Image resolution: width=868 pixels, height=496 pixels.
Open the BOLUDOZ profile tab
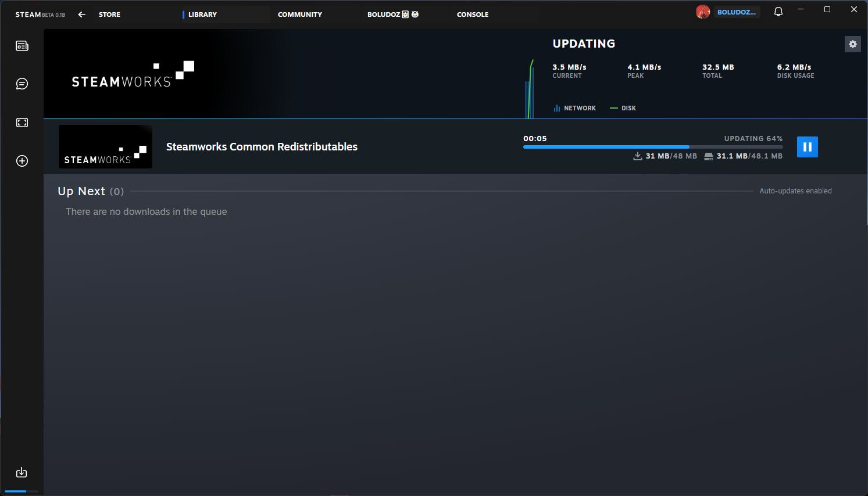(x=392, y=15)
